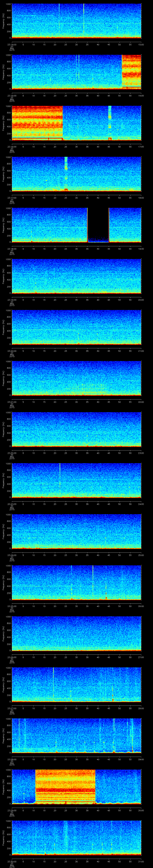Screen dimensions: 153x868
Task: Click the 23:29:00 start time label
Action: 12,810
